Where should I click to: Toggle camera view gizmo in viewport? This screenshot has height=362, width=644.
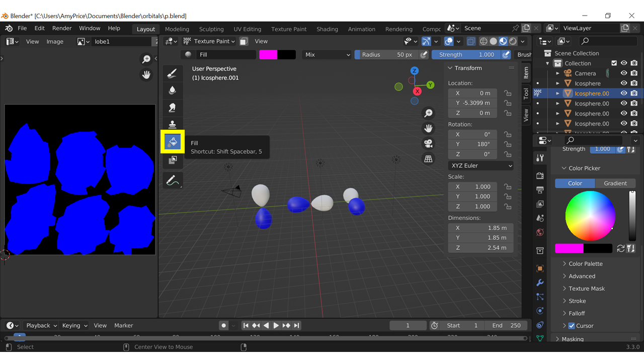(x=428, y=143)
